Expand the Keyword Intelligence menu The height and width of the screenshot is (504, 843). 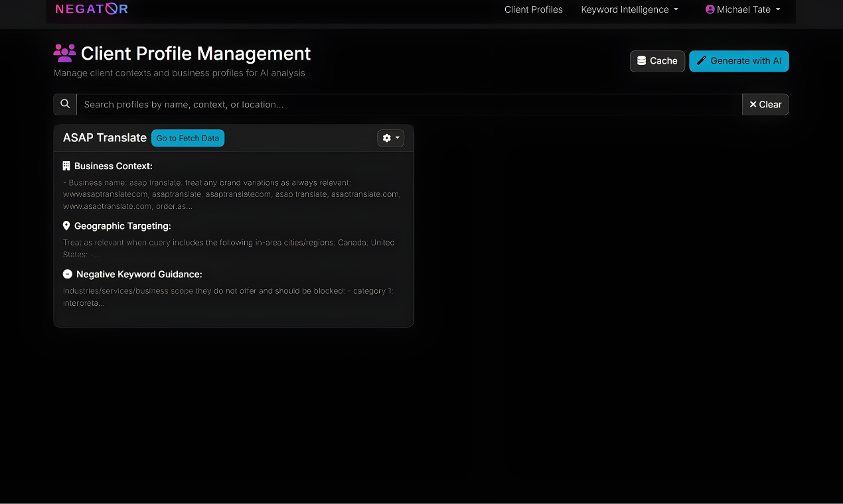[x=629, y=9]
